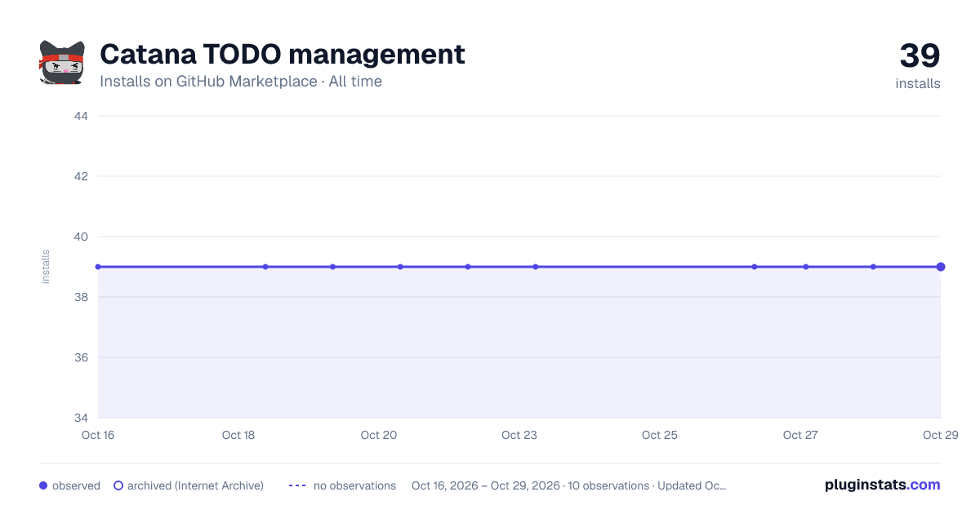Select the first data point at Oct 16
This screenshot has width=980, height=514.
98,267
